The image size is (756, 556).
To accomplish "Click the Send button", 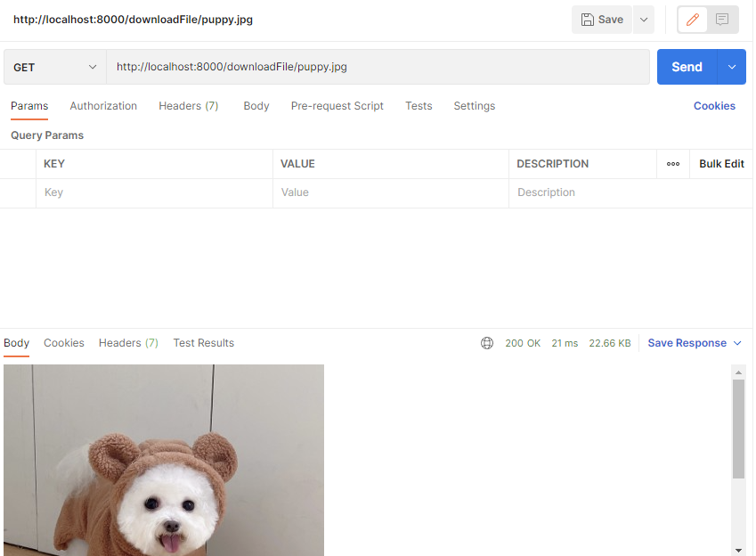I will [687, 66].
